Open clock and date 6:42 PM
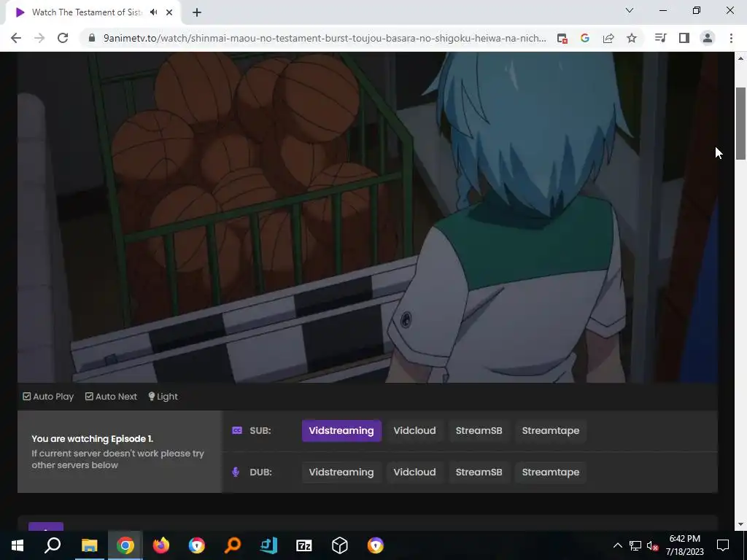Screen dimensions: 747x560 click(684, 545)
